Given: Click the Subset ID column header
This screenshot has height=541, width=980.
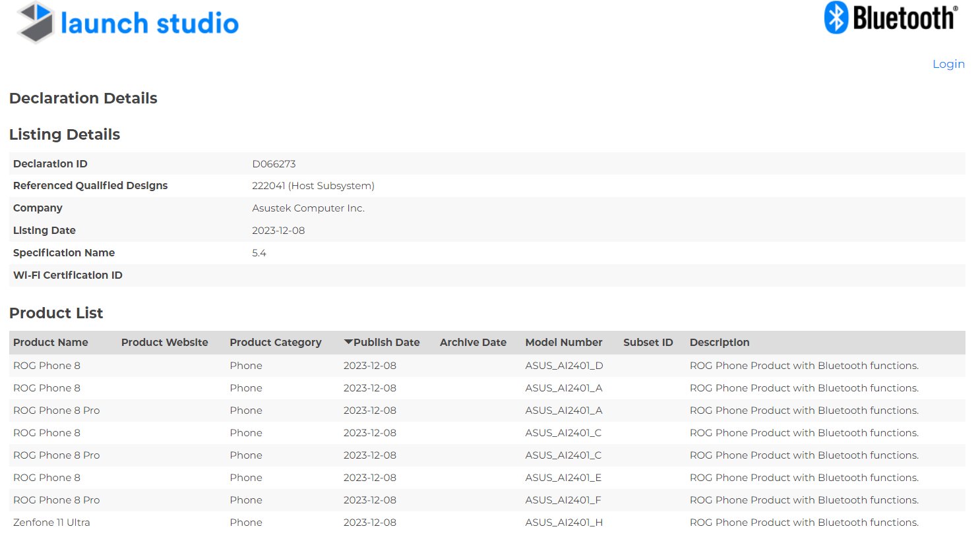Looking at the screenshot, I should 648,342.
